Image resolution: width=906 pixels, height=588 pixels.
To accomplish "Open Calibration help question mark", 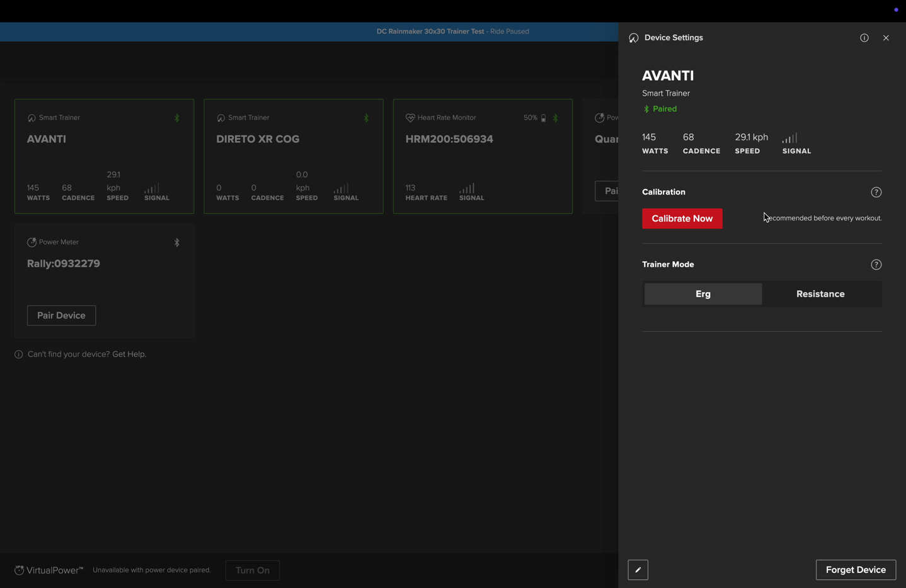I will click(876, 192).
